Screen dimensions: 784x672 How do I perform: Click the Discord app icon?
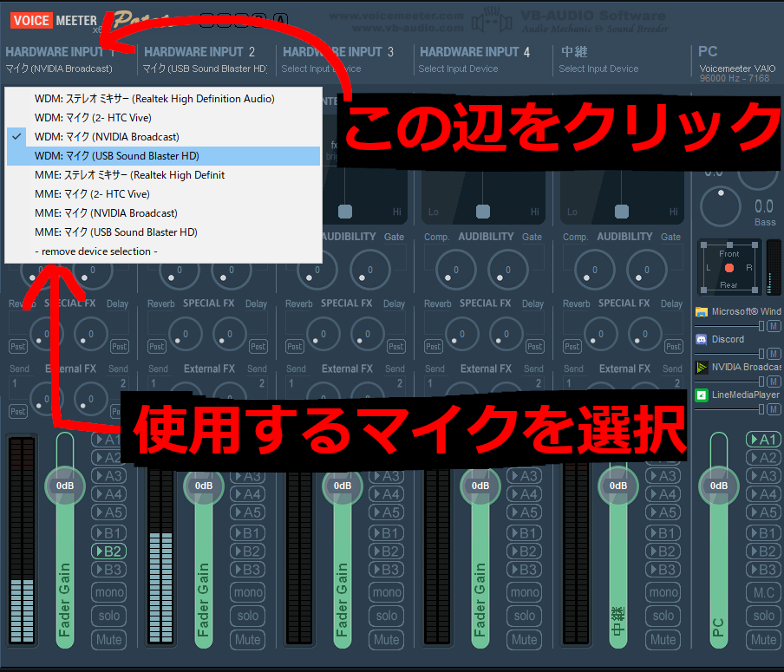701,340
